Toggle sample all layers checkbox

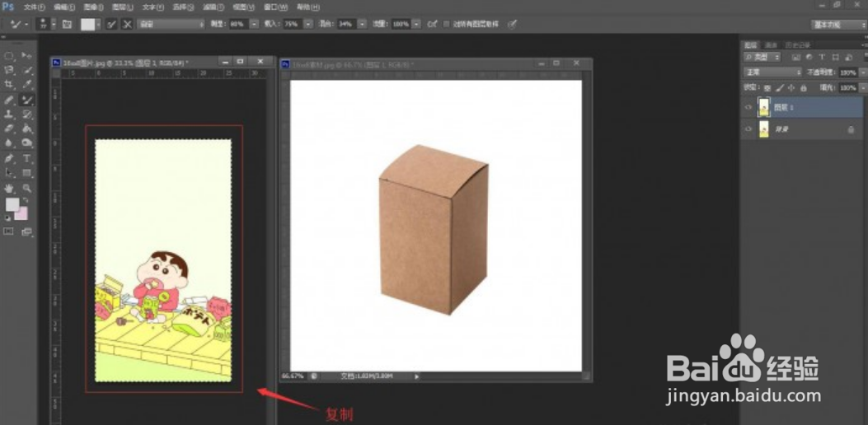coord(446,25)
